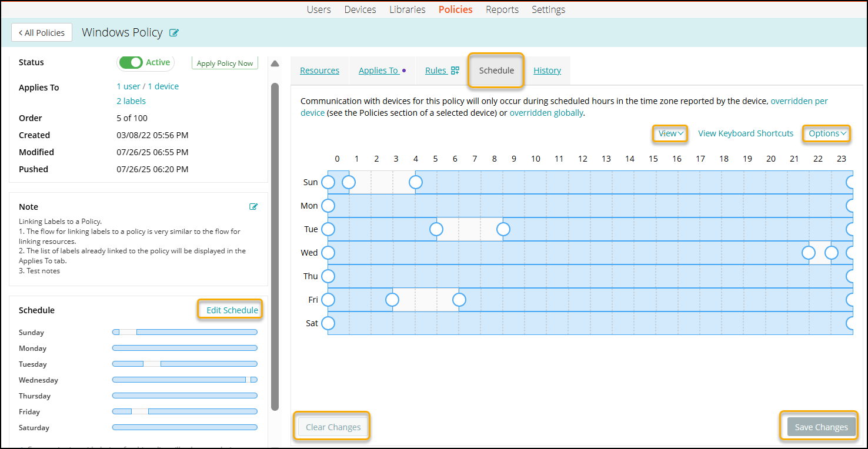Open View Keyboard Shortcuts link
The image size is (868, 449).
coord(746,133)
